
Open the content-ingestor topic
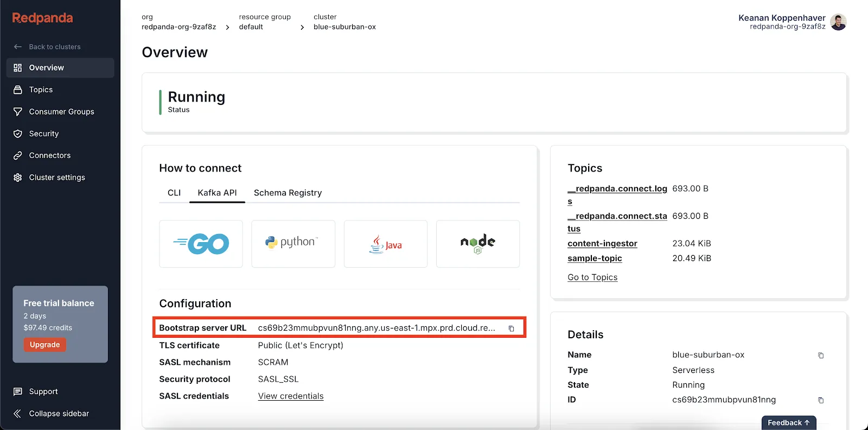click(x=602, y=244)
